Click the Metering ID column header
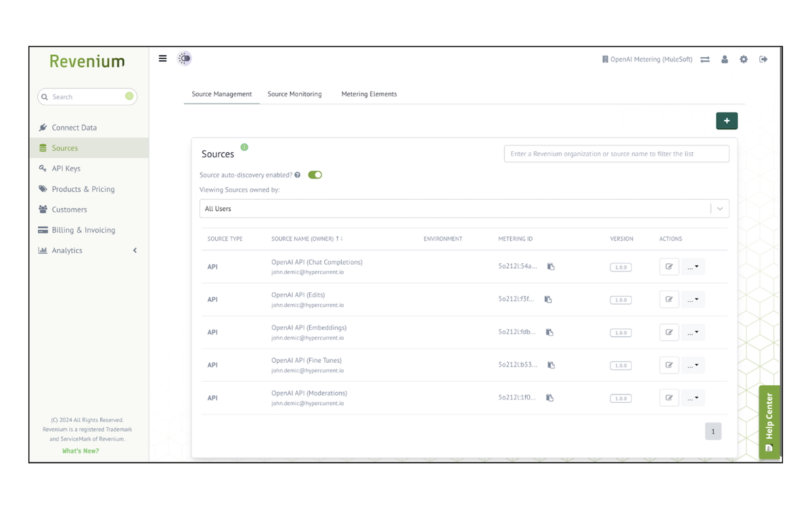 pos(516,239)
